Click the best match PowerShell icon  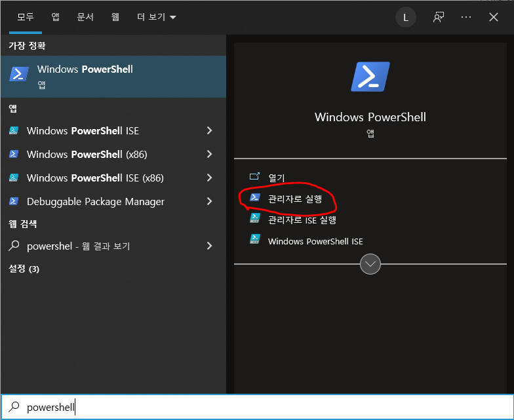click(18, 73)
